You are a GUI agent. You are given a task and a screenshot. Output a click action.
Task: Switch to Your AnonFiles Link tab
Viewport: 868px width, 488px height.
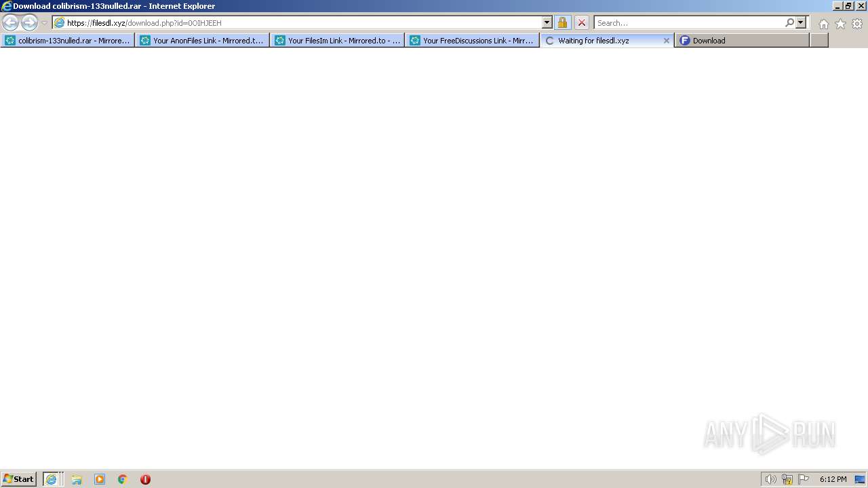[x=202, y=41]
